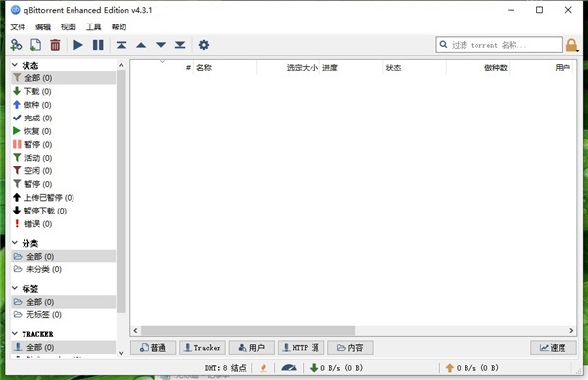Click left arrow of horizontal scrollbar

[136, 330]
